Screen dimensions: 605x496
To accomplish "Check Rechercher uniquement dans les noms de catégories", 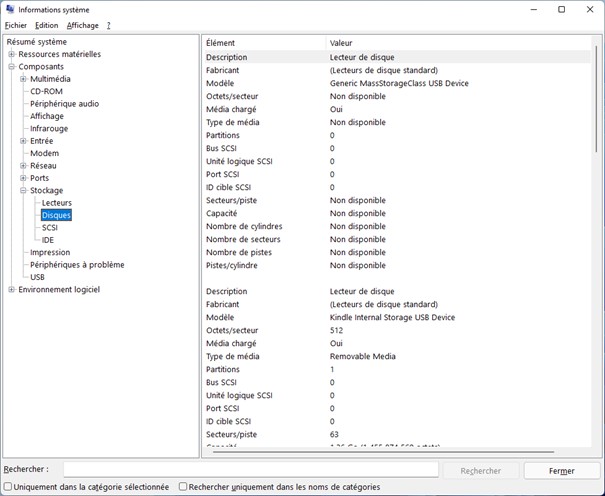I will [183, 487].
